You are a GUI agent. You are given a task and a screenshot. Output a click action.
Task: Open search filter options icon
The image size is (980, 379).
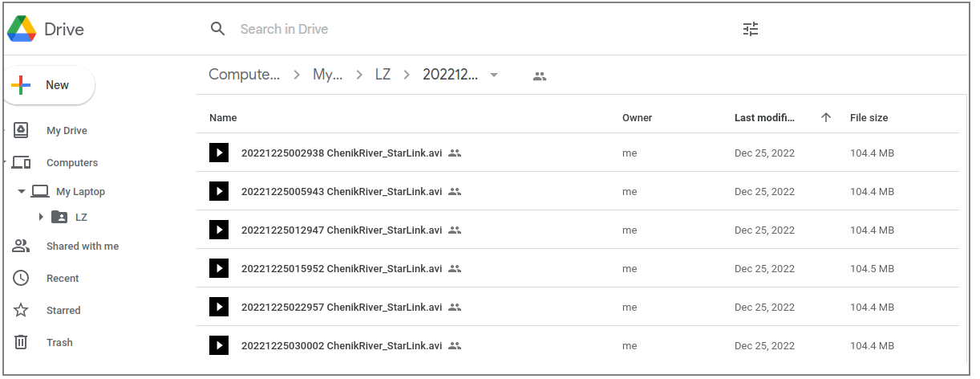tap(751, 30)
